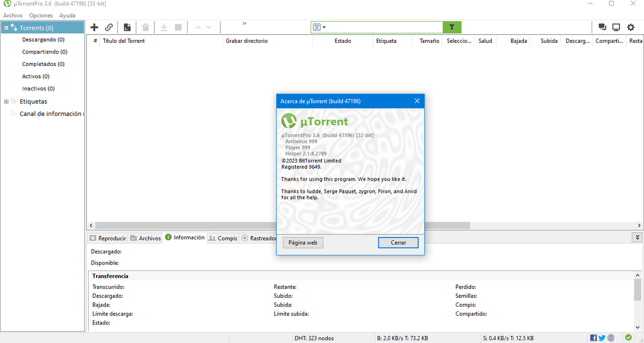
Task: Click in the torrent search field
Action: click(x=384, y=27)
